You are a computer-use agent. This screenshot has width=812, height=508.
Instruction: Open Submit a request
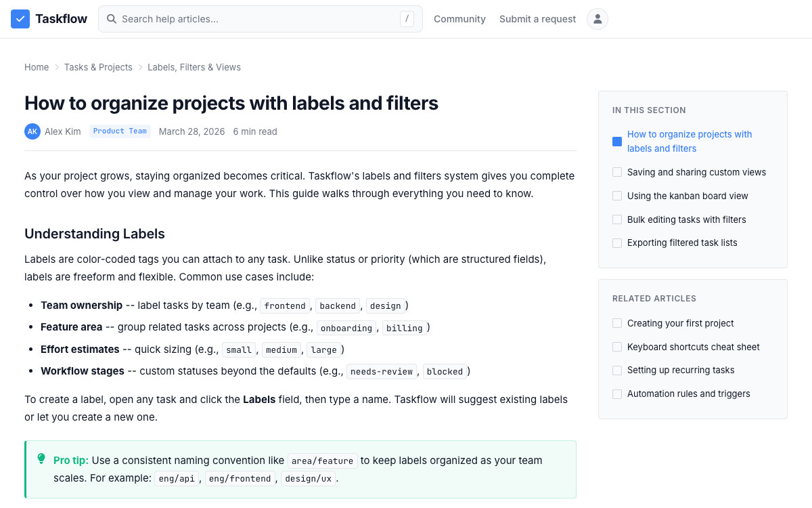pyautogui.click(x=537, y=19)
